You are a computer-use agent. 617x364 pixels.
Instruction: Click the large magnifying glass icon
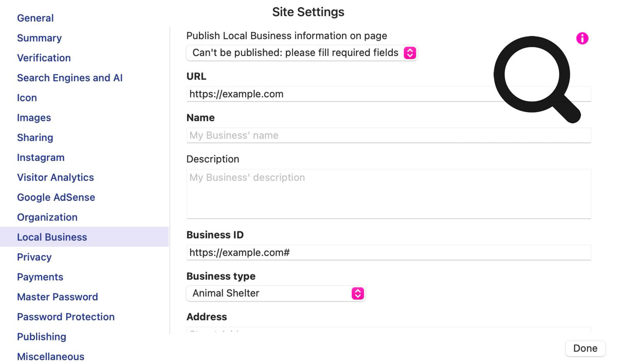click(535, 77)
